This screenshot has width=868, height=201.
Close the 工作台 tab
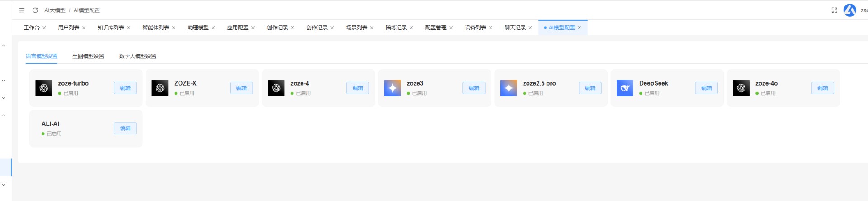coord(44,28)
